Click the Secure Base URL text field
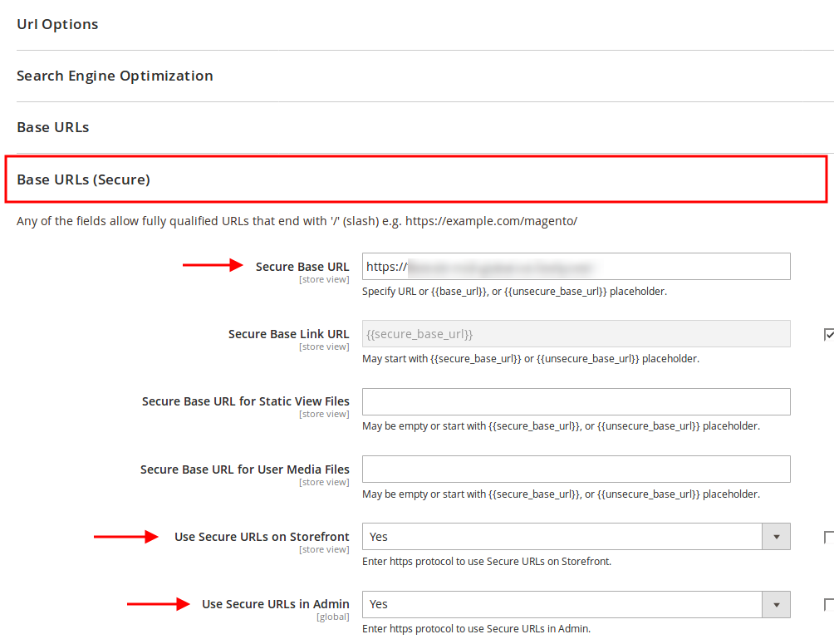Viewport: 834px width, 644px height. click(x=576, y=267)
